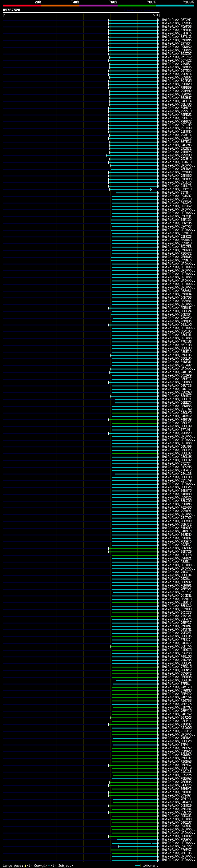Select hit label UniRef100_A9SXW3

tap(177, 155)
